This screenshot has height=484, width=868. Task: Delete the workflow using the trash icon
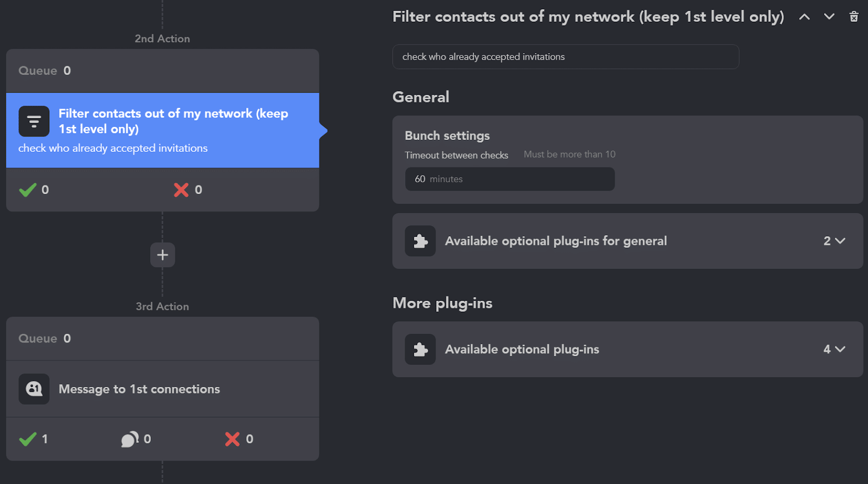(x=854, y=16)
